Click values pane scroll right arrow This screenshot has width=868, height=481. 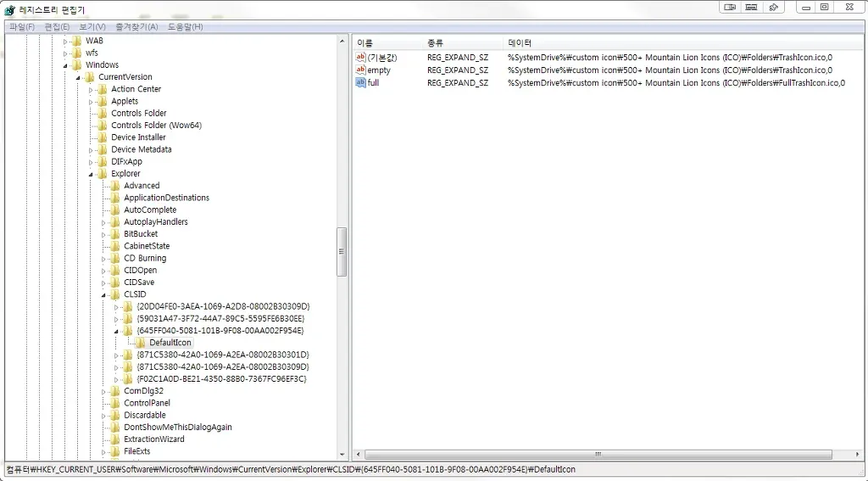[858, 455]
